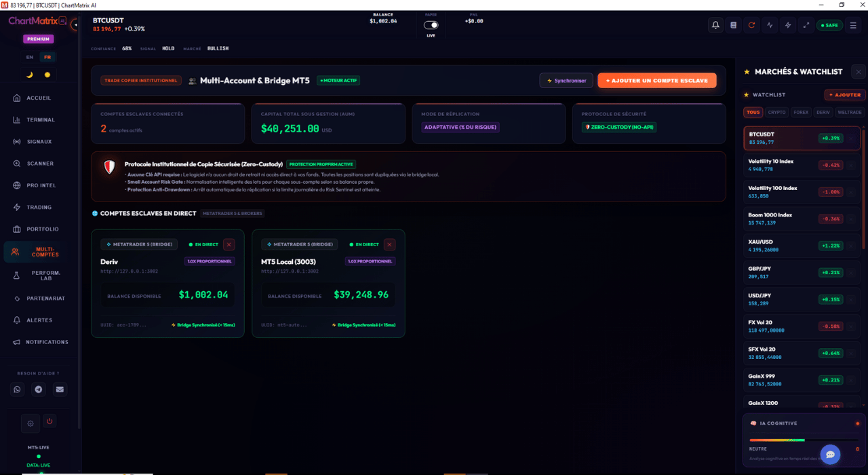Viewport: 868px width, 475px height.
Task: Click the Adaptative (% du risque) mode badge
Action: pyautogui.click(x=460, y=127)
